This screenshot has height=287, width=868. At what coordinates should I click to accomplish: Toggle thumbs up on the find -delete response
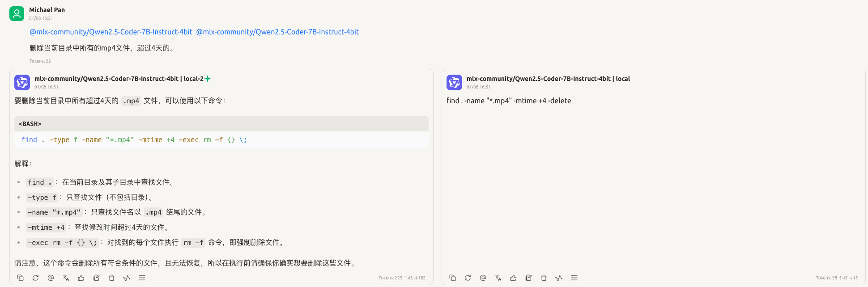click(513, 278)
